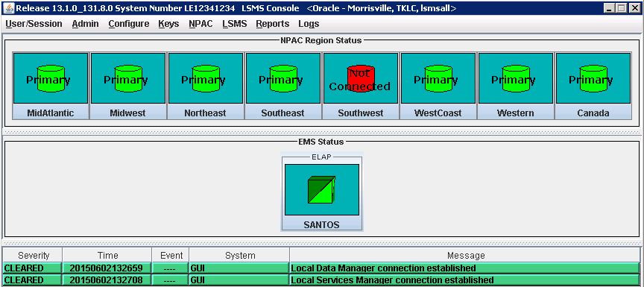
Task: Click GUI system cell in Local Services Manager row
Action: [x=240, y=280]
